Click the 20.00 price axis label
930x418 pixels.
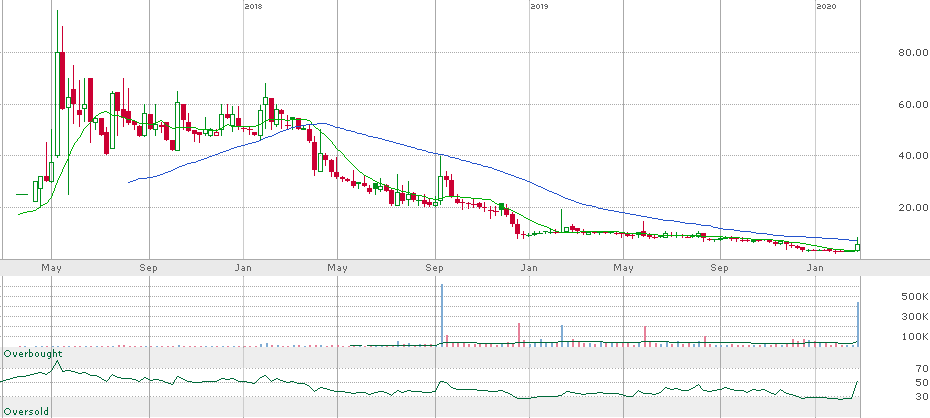(x=912, y=208)
